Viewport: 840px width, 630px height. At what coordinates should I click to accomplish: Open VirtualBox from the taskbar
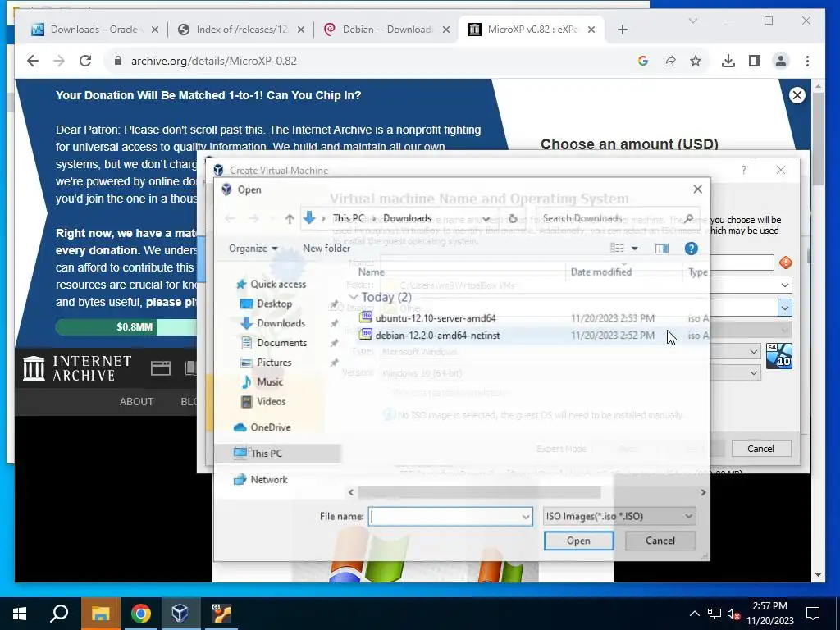click(180, 614)
